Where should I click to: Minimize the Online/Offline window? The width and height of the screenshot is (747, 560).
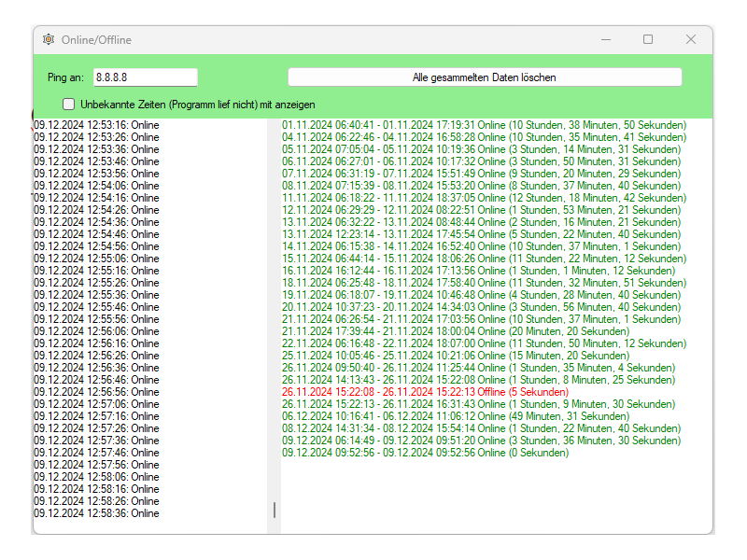pos(606,39)
